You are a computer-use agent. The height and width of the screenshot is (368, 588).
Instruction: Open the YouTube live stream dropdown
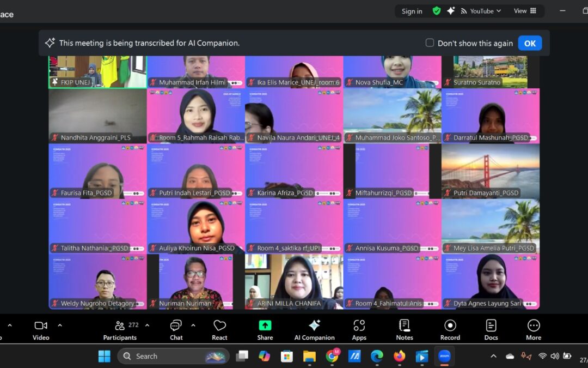click(x=481, y=11)
